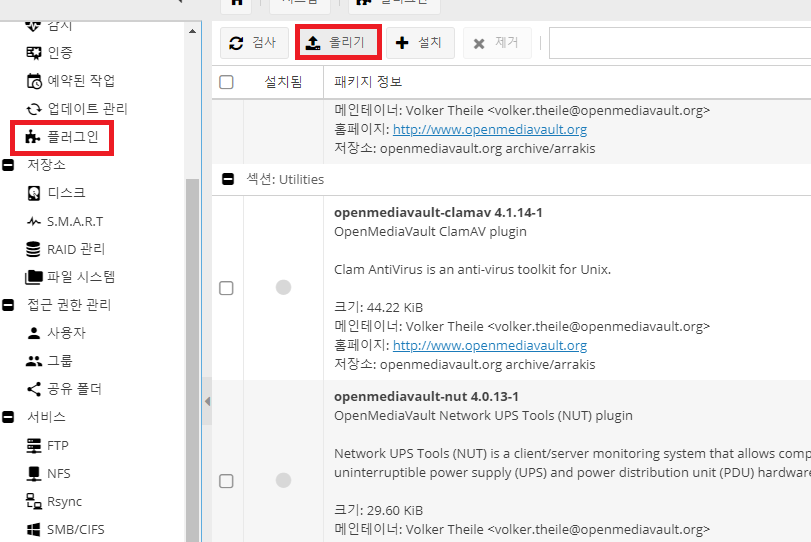Click the 파일 시스템 folder icon
811x542 pixels.
(34, 277)
